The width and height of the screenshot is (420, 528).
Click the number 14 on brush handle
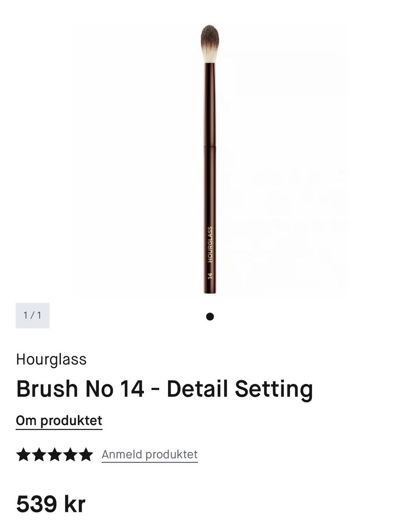[x=210, y=276]
